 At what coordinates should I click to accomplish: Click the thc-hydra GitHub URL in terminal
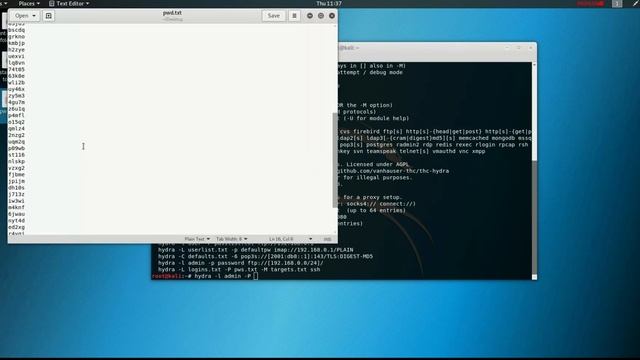pos(393,171)
